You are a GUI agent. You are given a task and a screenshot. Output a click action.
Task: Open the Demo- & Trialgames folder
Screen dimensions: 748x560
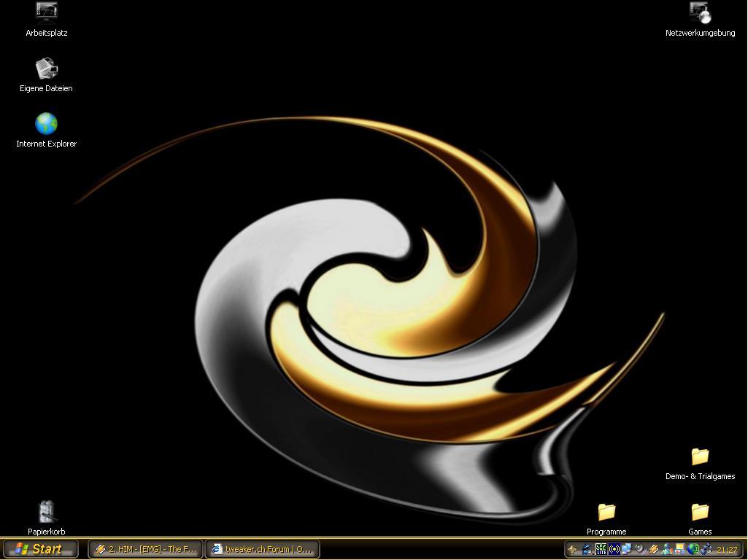coord(700,456)
